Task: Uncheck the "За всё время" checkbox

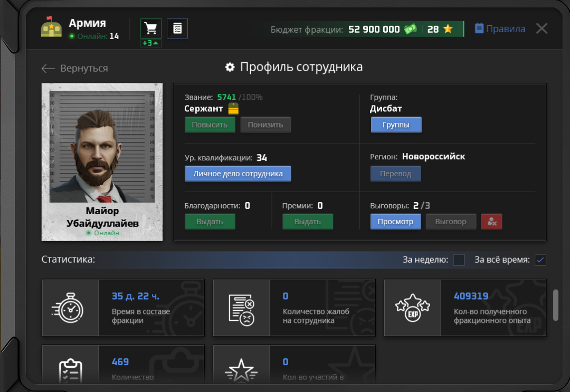Action: click(540, 260)
